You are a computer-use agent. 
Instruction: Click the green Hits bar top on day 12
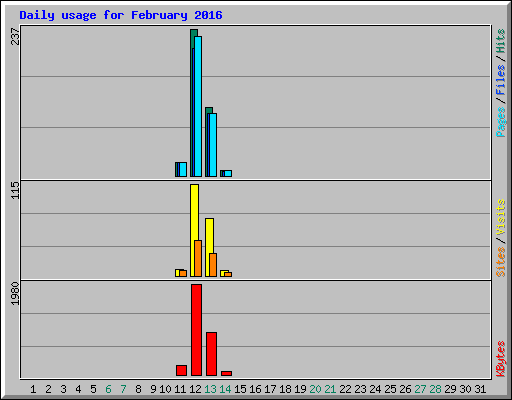pyautogui.click(x=194, y=33)
